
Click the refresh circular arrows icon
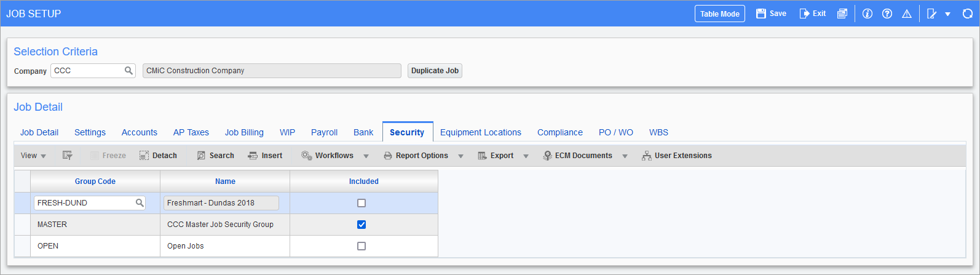(968, 14)
